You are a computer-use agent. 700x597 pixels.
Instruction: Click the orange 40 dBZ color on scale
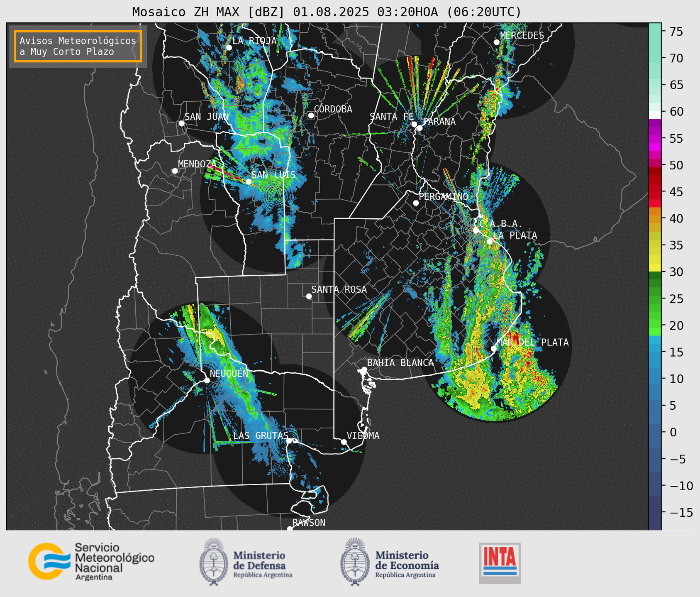point(655,218)
